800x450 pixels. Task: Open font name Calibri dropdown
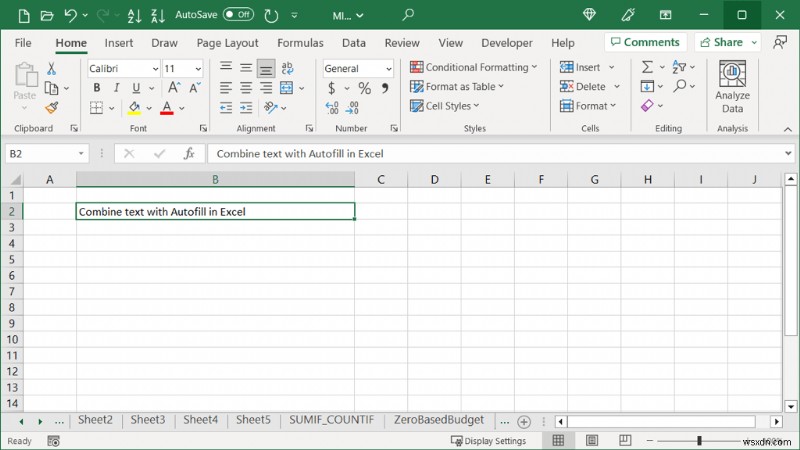point(155,68)
